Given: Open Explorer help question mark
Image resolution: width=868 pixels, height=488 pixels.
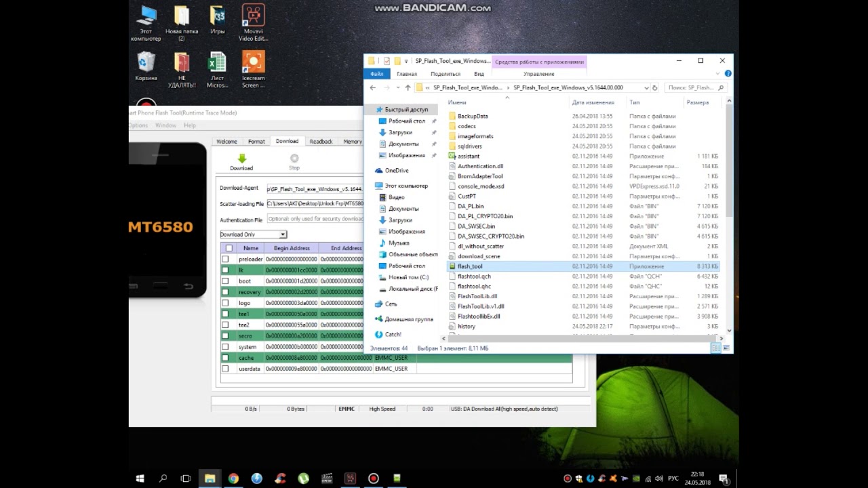Looking at the screenshot, I should click(728, 74).
